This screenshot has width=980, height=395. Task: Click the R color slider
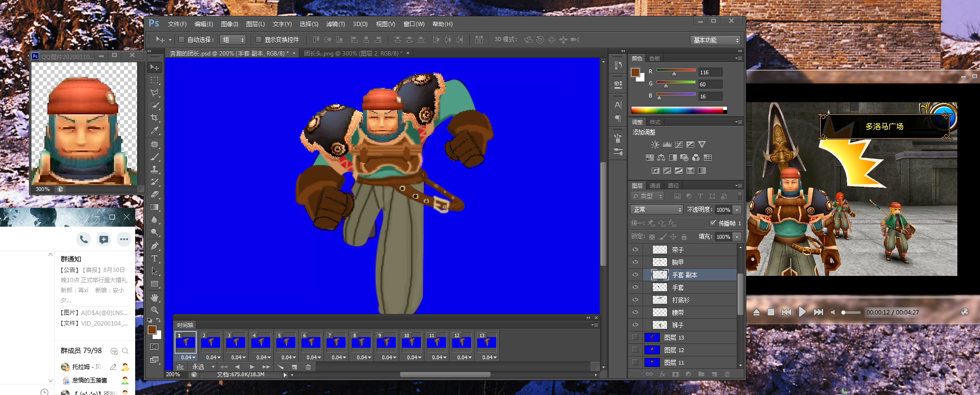(x=676, y=72)
